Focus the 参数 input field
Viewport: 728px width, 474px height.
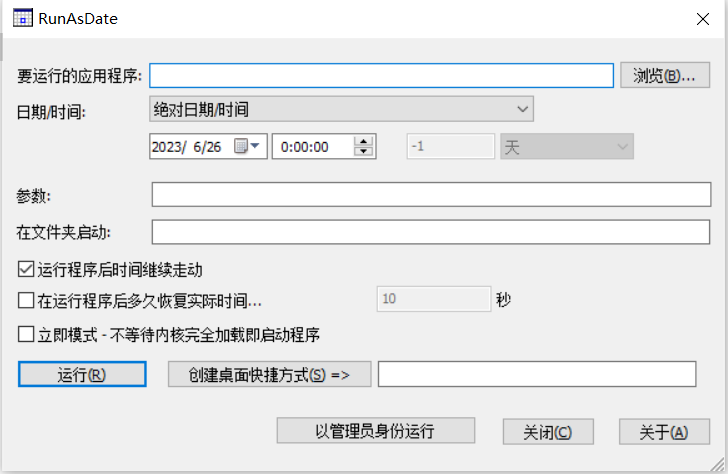[431, 195]
